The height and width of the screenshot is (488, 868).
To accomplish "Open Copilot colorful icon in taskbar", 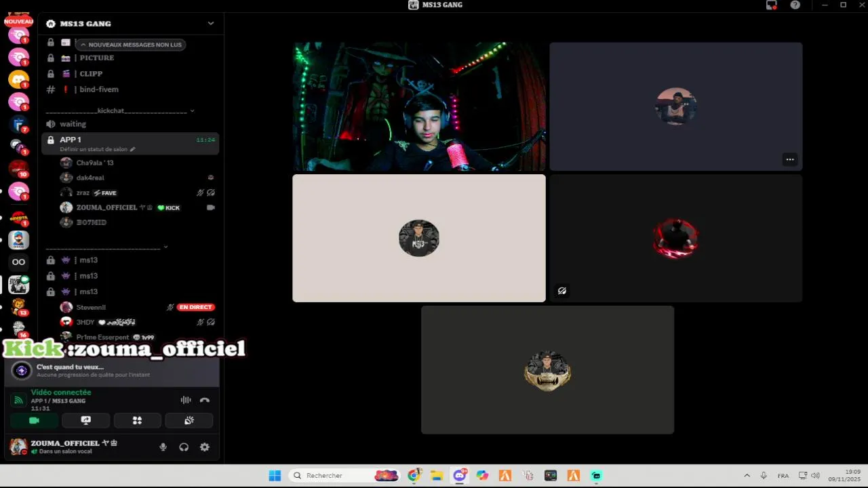I will click(482, 476).
